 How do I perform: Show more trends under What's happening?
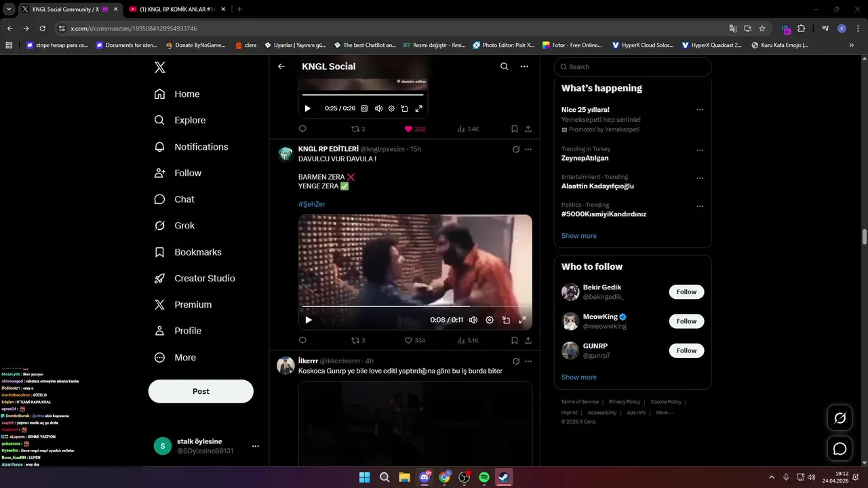tap(579, 236)
